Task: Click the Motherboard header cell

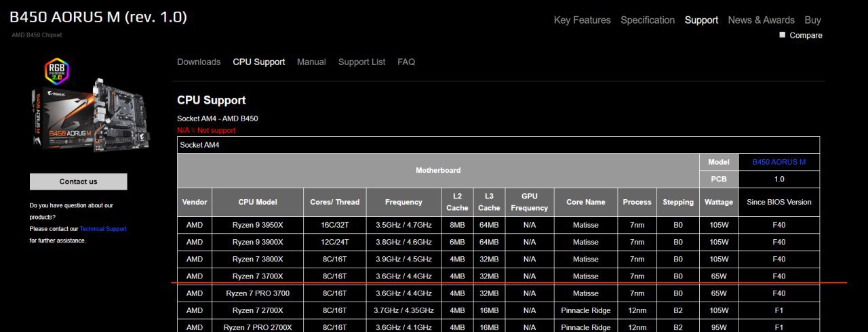Action: [438, 170]
